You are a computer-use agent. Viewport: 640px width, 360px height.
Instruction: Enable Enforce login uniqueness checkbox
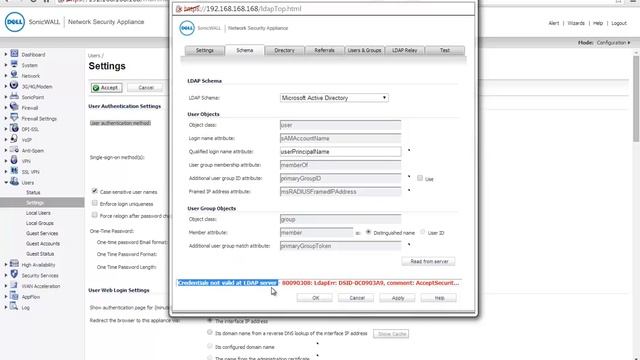point(95,203)
